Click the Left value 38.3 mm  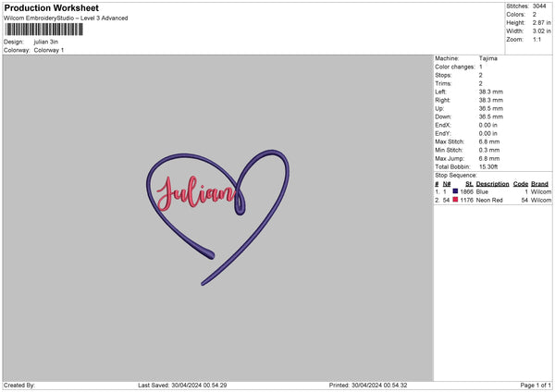pyautogui.click(x=491, y=92)
